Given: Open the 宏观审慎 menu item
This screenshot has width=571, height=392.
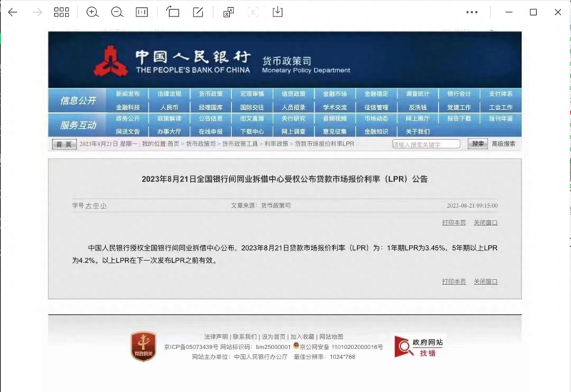Looking at the screenshot, I should pos(252,94).
